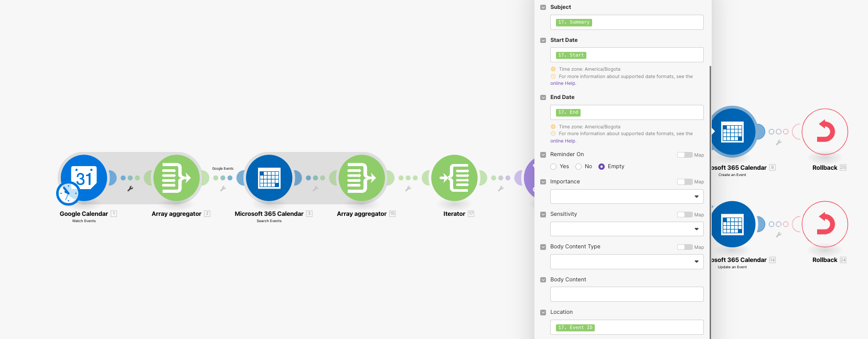The width and height of the screenshot is (868, 339).
Task: Collapse the Start Date field section
Action: pyautogui.click(x=543, y=40)
